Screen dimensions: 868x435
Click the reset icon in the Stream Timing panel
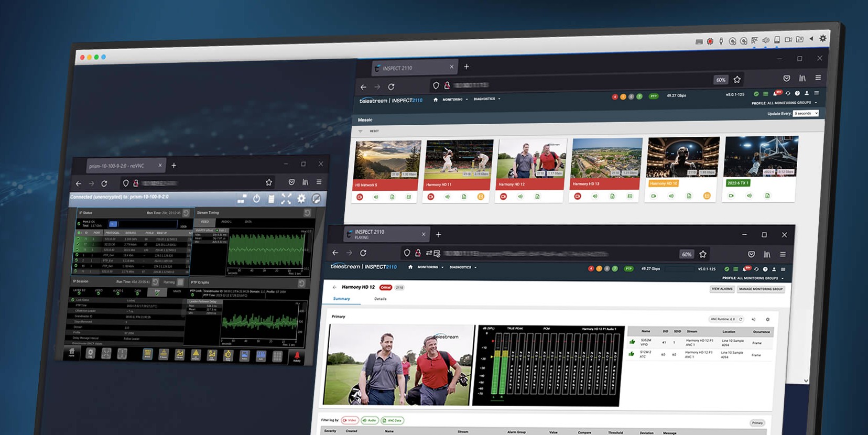point(307,213)
